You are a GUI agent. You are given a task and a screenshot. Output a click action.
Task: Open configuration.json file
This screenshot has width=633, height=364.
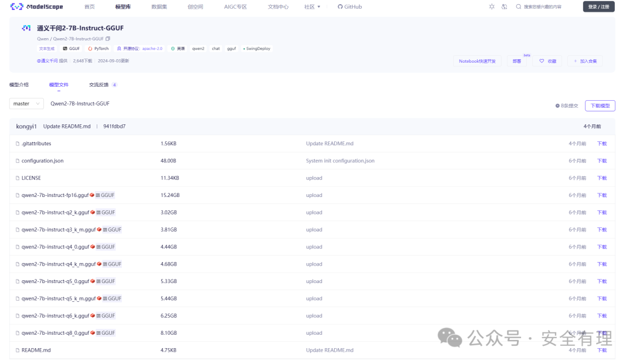(42, 161)
